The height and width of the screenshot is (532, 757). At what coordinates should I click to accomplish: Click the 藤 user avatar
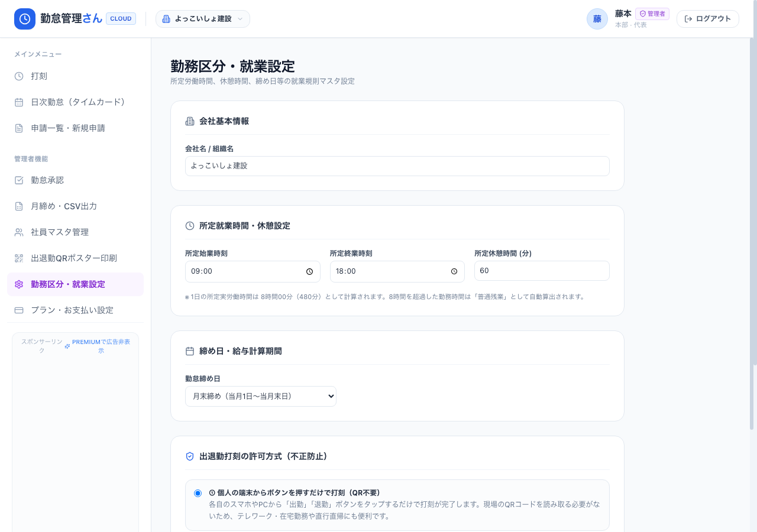pos(597,19)
